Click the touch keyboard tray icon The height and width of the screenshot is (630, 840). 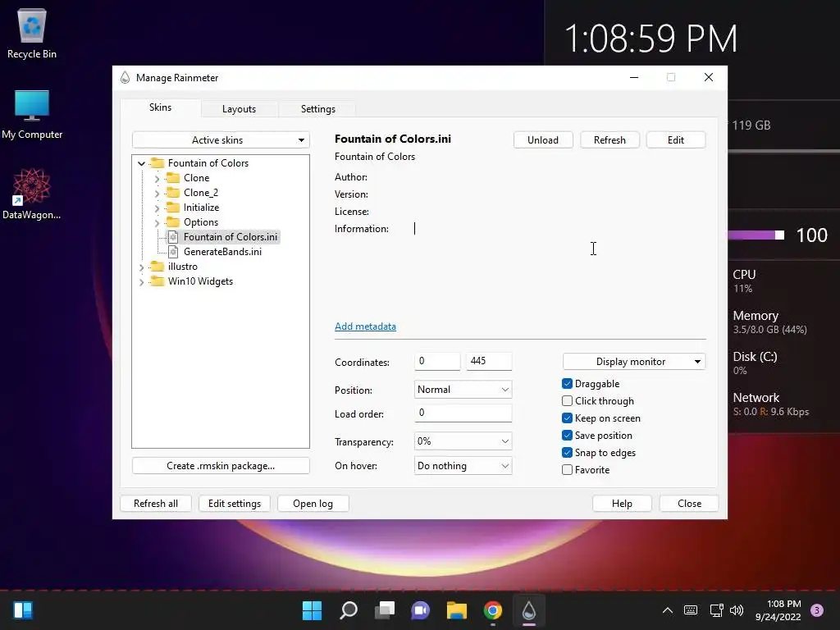tap(691, 610)
